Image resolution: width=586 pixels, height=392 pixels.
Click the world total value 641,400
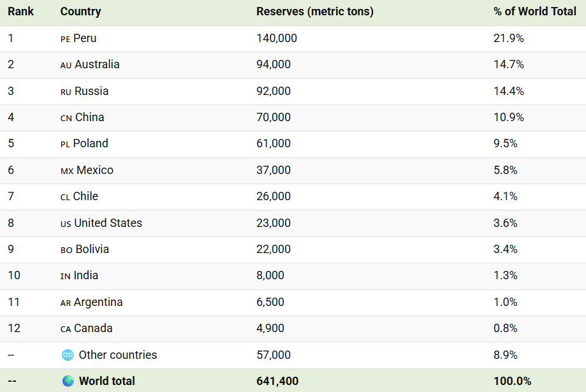click(277, 381)
